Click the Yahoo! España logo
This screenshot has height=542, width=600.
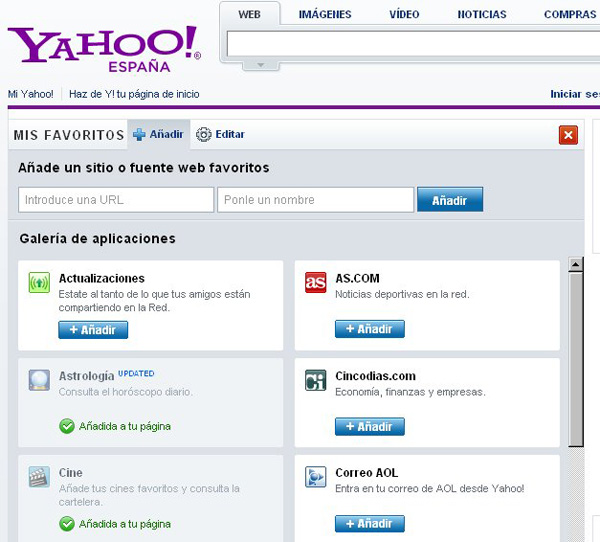[104, 49]
